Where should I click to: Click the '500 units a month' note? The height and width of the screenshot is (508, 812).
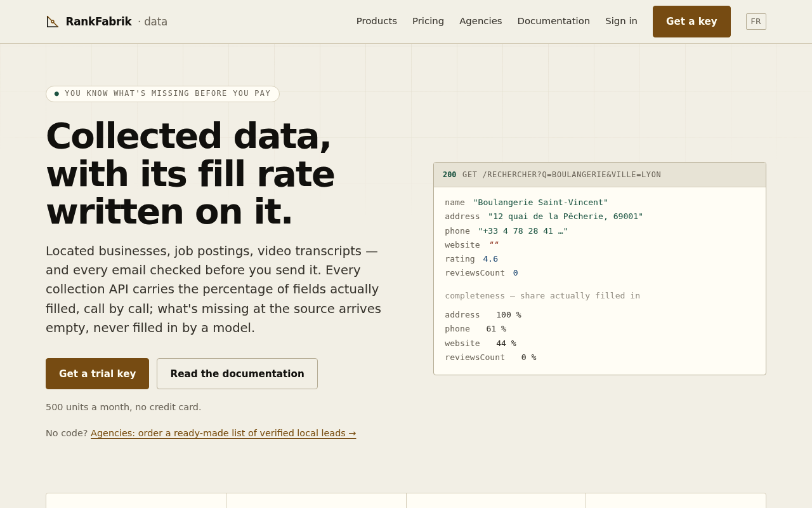pos(124,407)
